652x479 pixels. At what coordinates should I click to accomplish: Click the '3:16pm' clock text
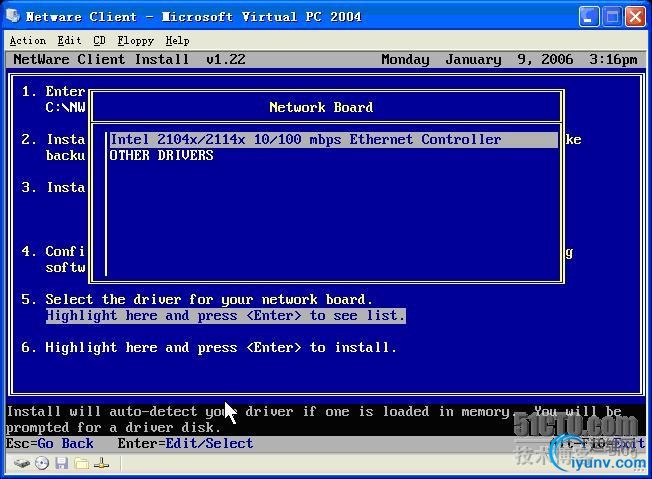[x=613, y=59]
